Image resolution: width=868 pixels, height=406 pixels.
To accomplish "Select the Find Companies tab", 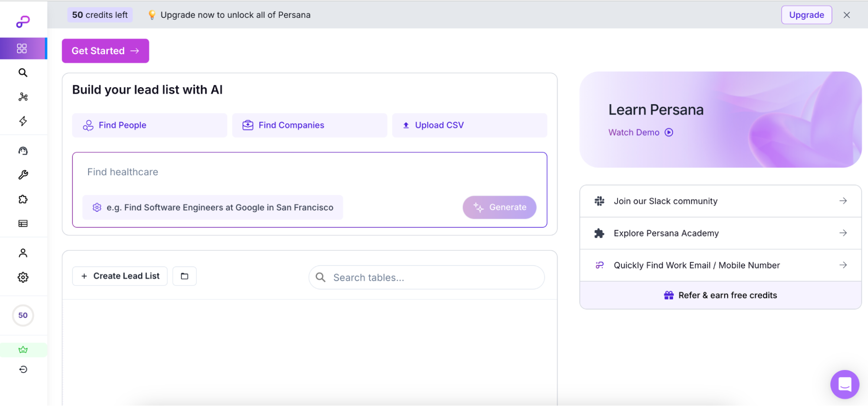I will click(x=310, y=125).
